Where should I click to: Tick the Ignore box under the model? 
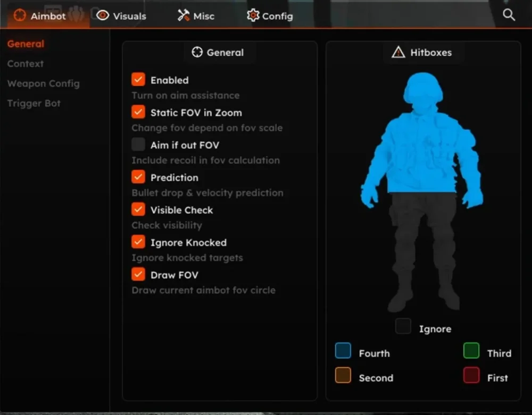[x=403, y=326]
